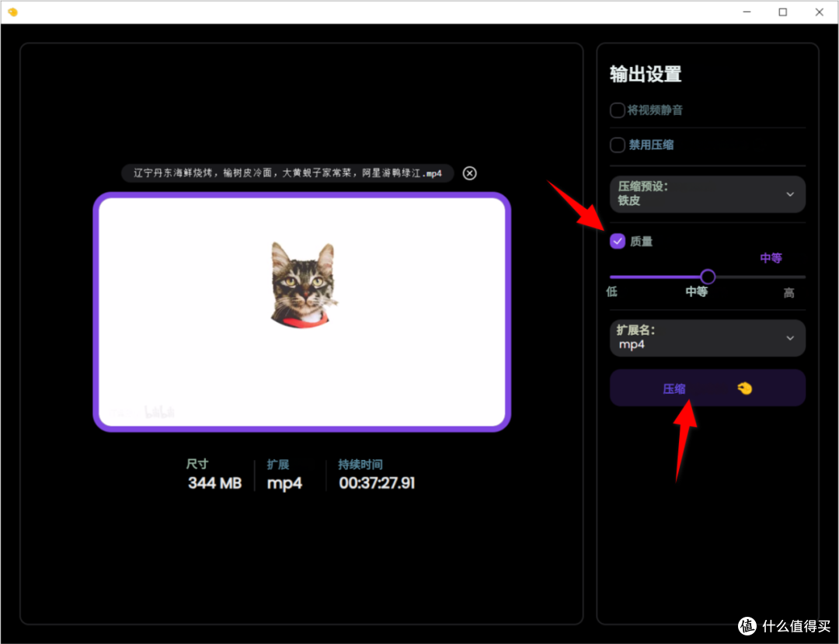
Task: Click the 尺寸 size label
Action: pos(197,464)
